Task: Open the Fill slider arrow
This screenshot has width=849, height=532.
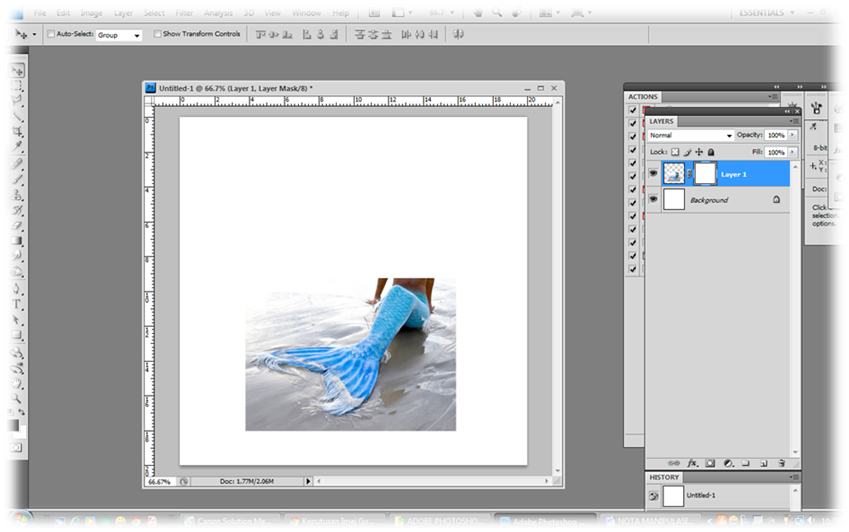Action: 793,152
